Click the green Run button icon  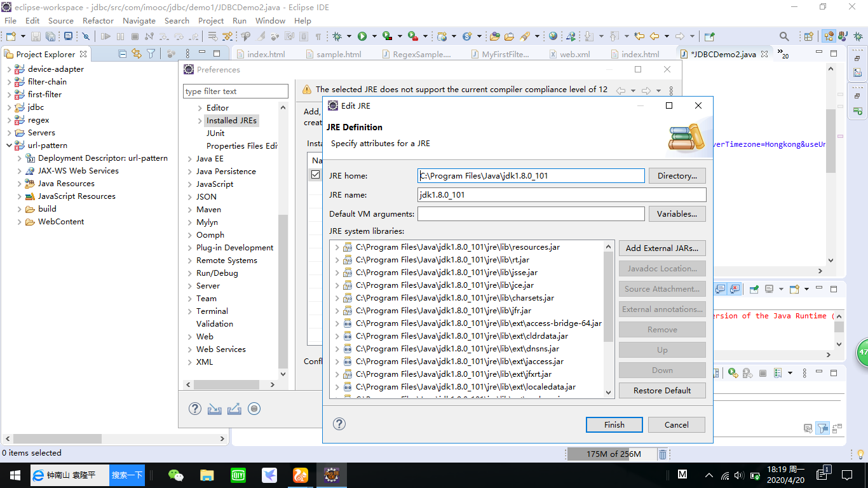click(362, 36)
